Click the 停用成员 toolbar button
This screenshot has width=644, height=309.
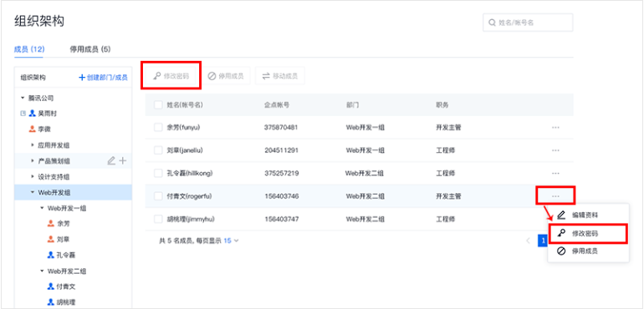[226, 76]
